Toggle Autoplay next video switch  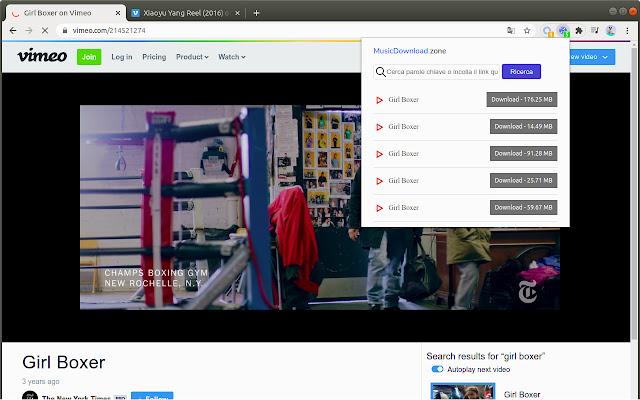(x=437, y=369)
